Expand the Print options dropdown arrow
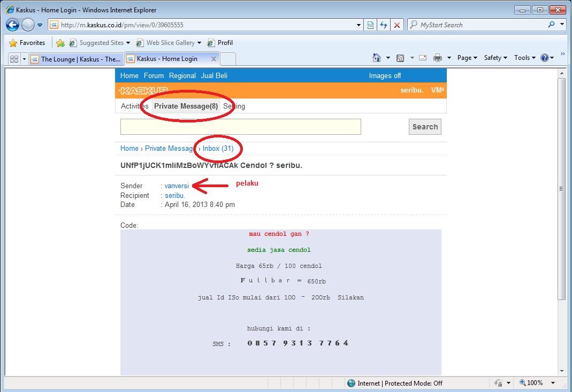This screenshot has height=392, width=572. point(449,58)
